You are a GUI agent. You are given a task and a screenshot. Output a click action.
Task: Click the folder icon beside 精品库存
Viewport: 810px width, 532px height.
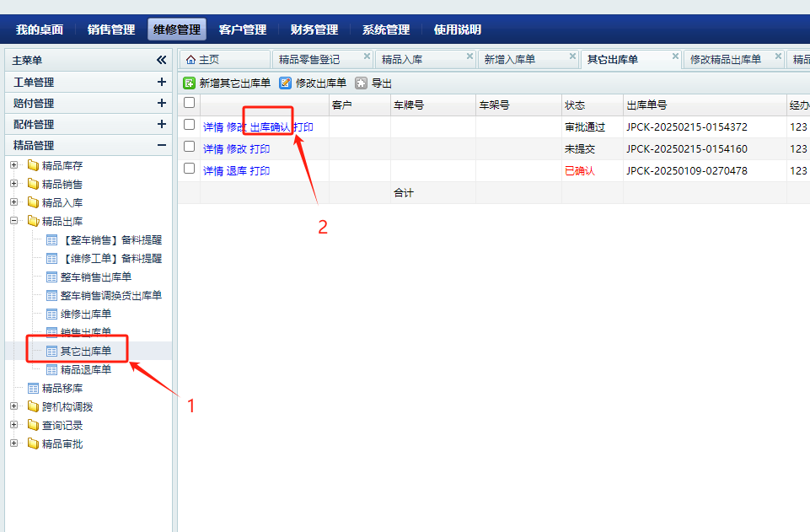pos(33,166)
